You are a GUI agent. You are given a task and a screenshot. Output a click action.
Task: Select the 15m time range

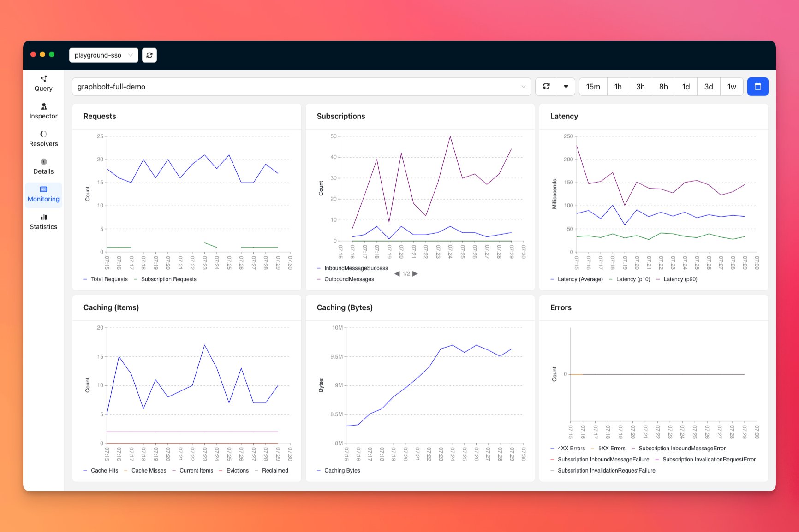[593, 87]
